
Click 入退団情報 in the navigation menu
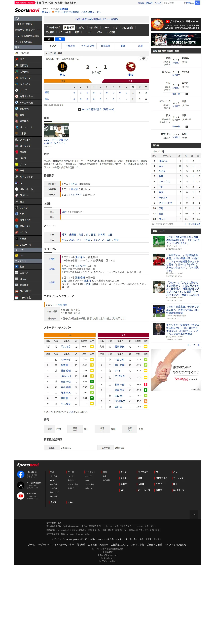click(128, 28)
